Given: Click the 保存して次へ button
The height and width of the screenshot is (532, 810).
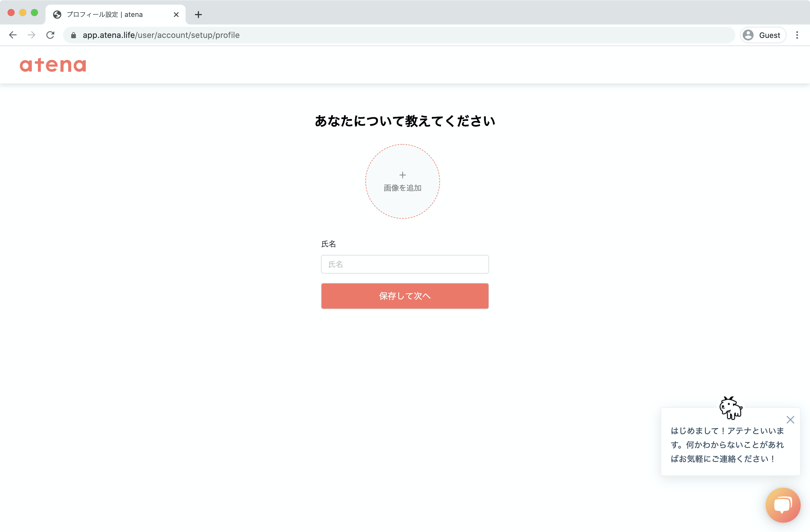Looking at the screenshot, I should 405,296.
